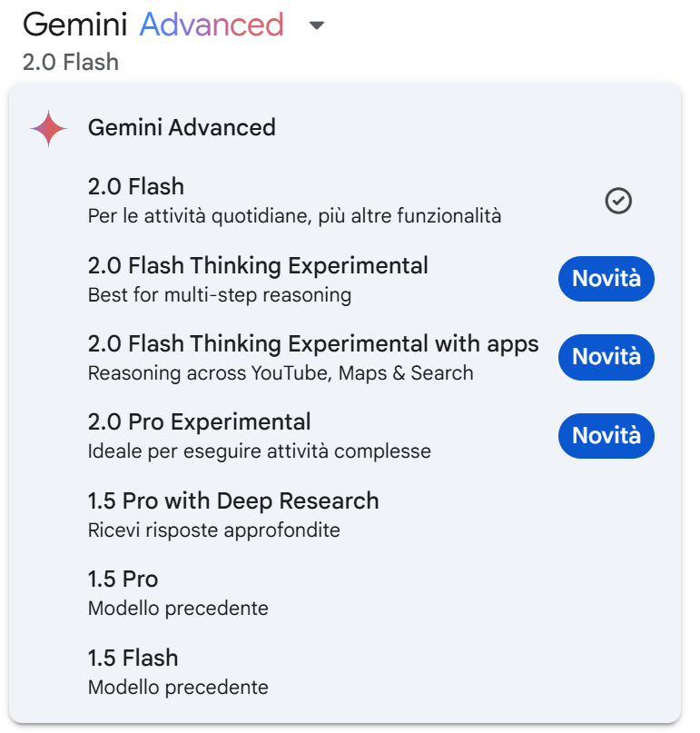Click 'Reasoning across YouTube, Maps & Search' text
This screenshot has width=700, height=733.
click(281, 373)
